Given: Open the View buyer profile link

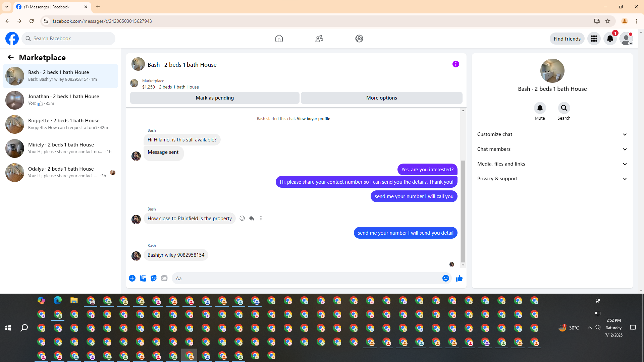Looking at the screenshot, I should (x=313, y=119).
